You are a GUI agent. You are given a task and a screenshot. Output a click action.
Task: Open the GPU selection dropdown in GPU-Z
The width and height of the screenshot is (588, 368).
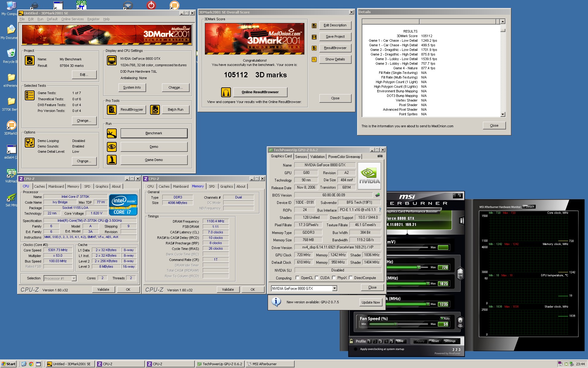pyautogui.click(x=334, y=288)
